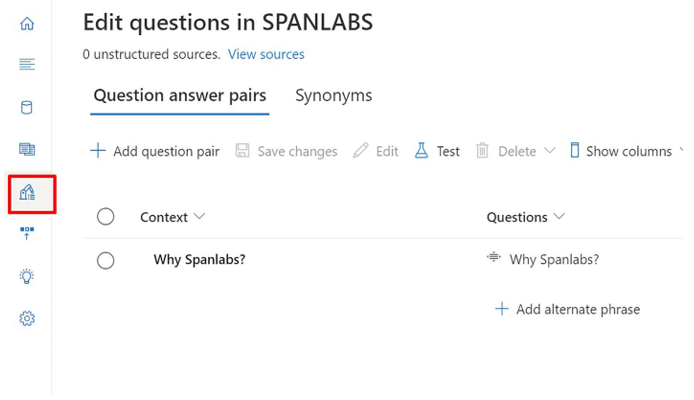Expand the Questions column dropdown
Image resolution: width=694 pixels, height=400 pixels.
point(559,216)
